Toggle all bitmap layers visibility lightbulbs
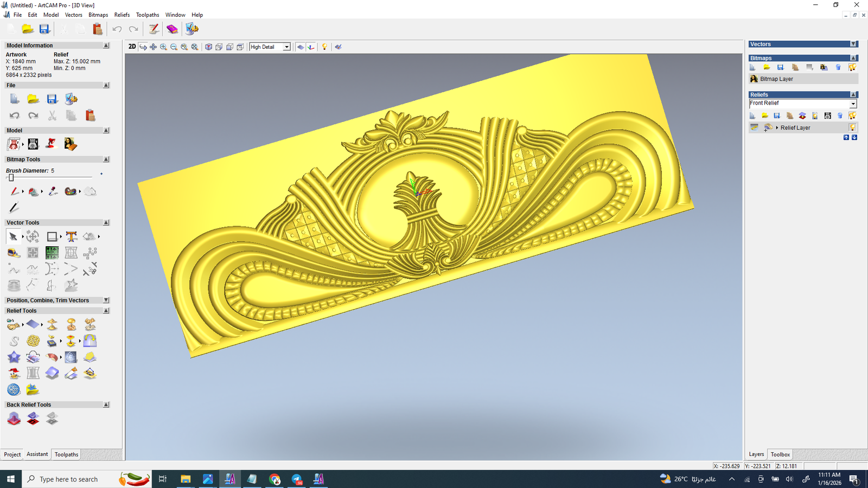Viewport: 868px width, 488px height. 852,67
